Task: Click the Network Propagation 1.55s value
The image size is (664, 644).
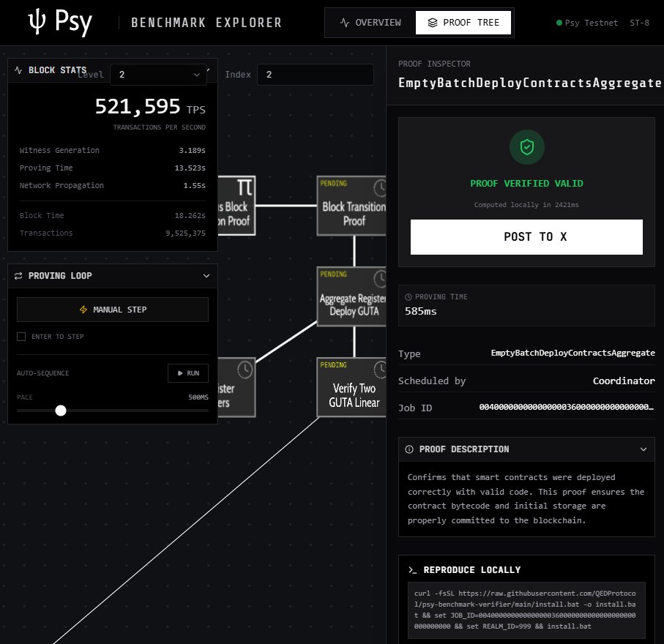Action: [195, 185]
